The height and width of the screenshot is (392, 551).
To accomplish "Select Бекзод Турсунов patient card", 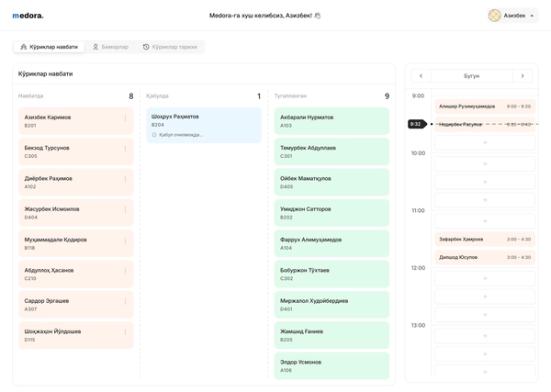I will (76, 151).
